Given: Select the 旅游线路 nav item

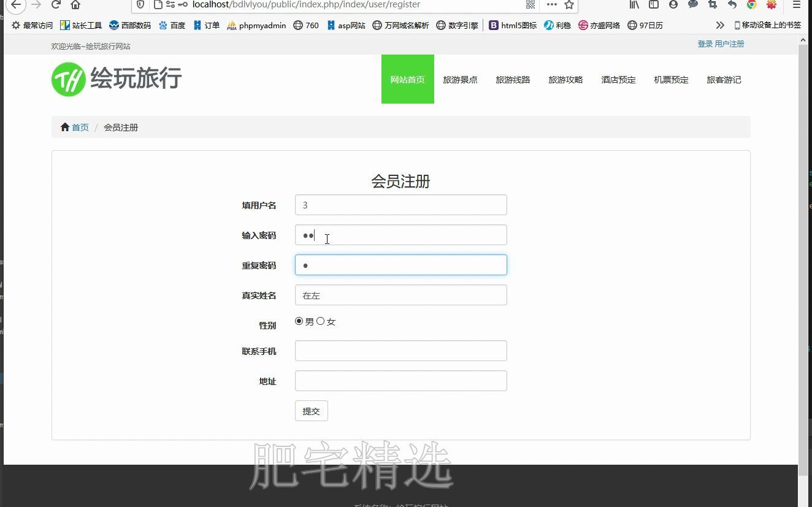Looking at the screenshot, I should pos(513,80).
